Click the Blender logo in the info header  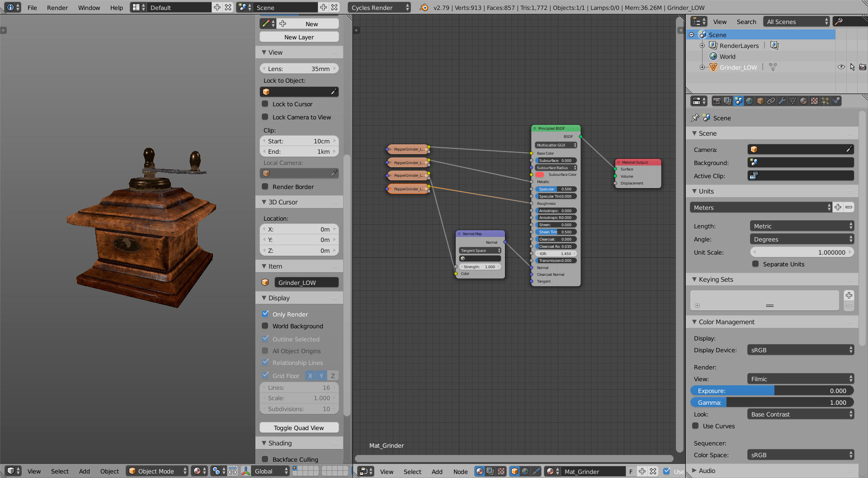424,8
